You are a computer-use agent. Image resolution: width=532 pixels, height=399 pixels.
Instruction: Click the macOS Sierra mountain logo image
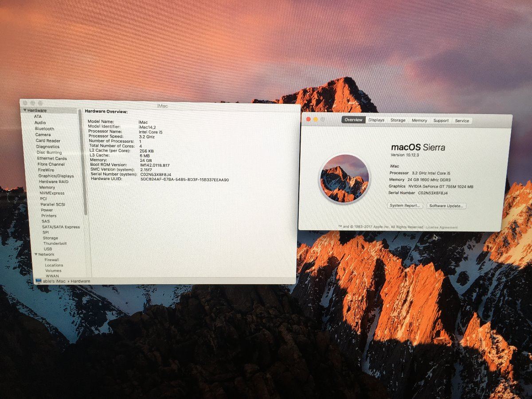point(344,178)
